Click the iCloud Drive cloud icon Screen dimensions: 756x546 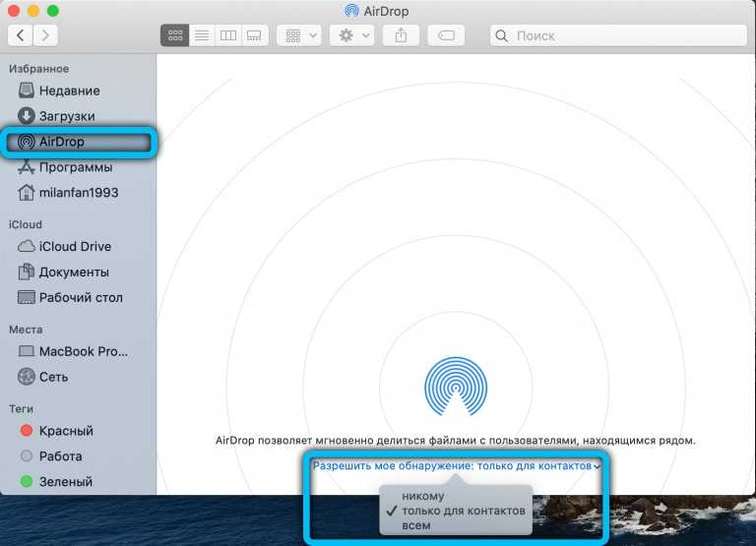pyautogui.click(x=26, y=246)
